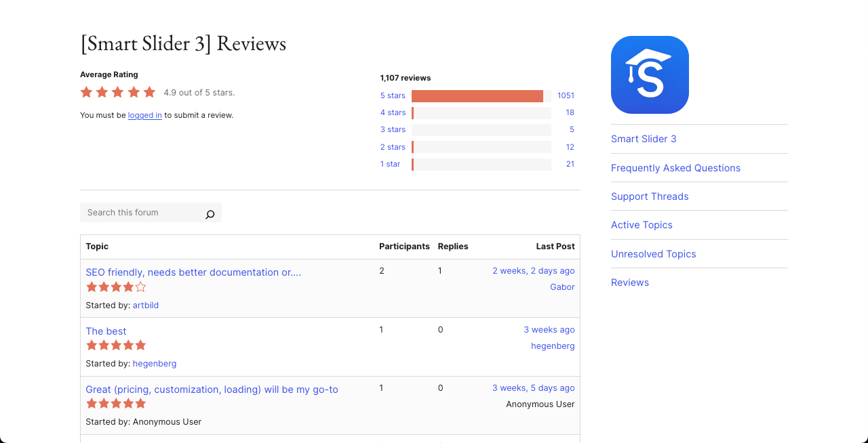
Task: Open Frequently Asked Questions in sidebar
Action: click(x=675, y=168)
